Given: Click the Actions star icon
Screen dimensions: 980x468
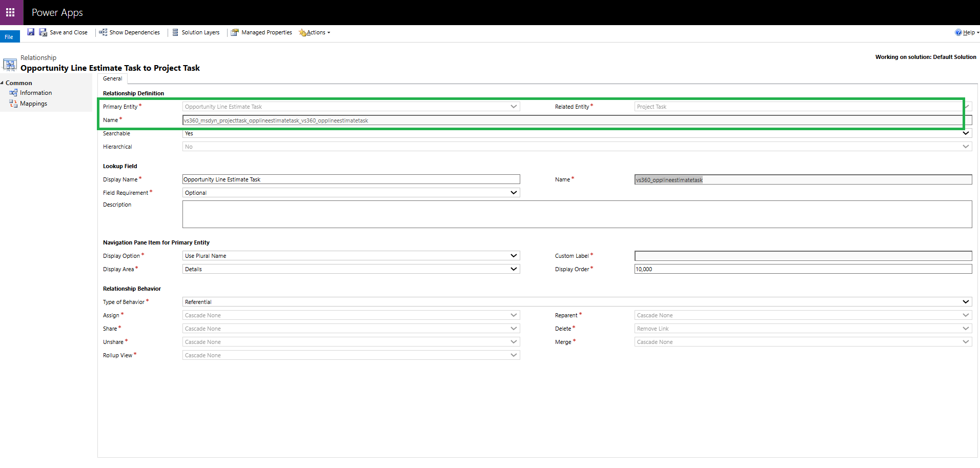Looking at the screenshot, I should tap(302, 32).
